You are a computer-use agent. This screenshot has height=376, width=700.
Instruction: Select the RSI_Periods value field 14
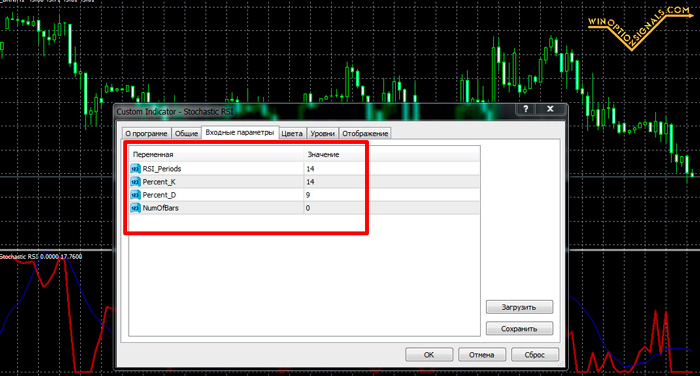coord(392,169)
